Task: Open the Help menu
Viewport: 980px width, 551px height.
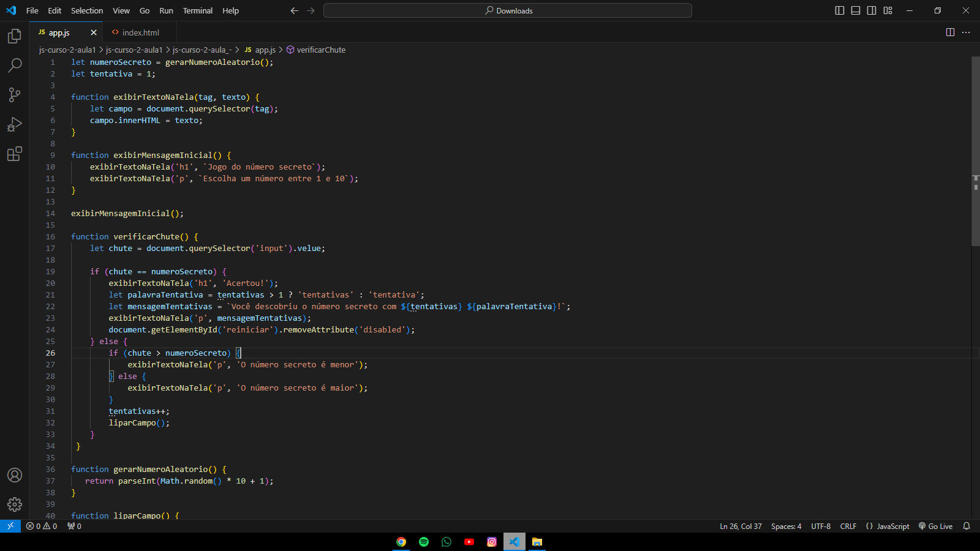Action: [x=231, y=10]
